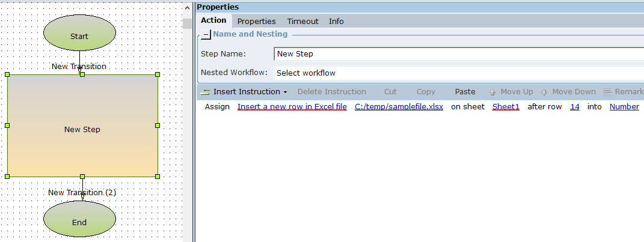This screenshot has height=242, width=644.
Task: Click the C:/temp/samplefile.xlsx file path link
Action: pyautogui.click(x=399, y=107)
